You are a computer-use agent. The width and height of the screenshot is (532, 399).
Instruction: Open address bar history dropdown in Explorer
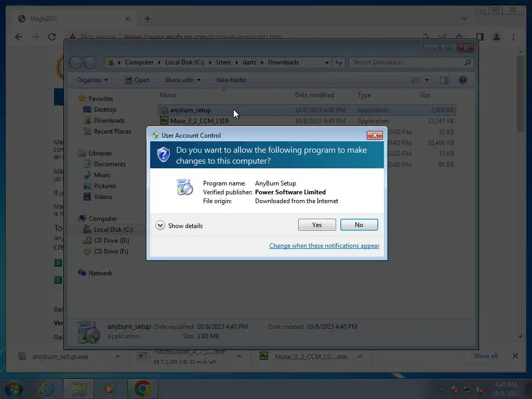pos(327,62)
